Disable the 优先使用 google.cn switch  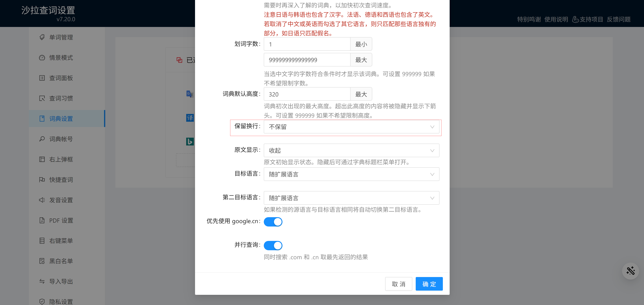point(273,222)
